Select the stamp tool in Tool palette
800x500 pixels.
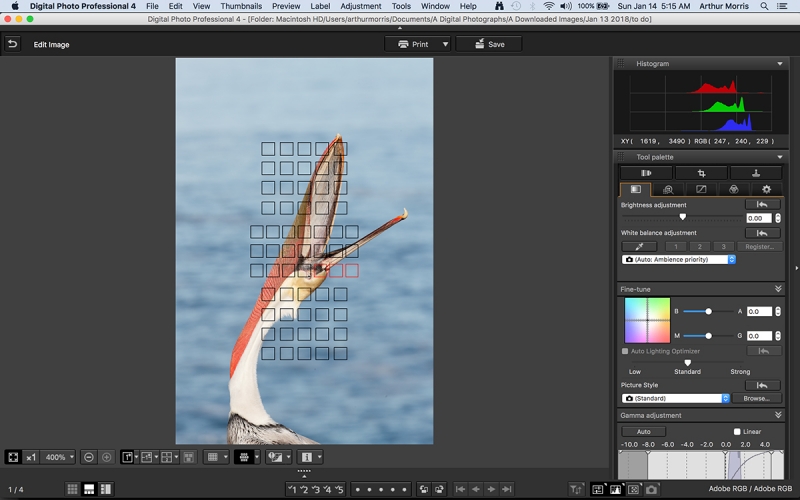coord(756,173)
